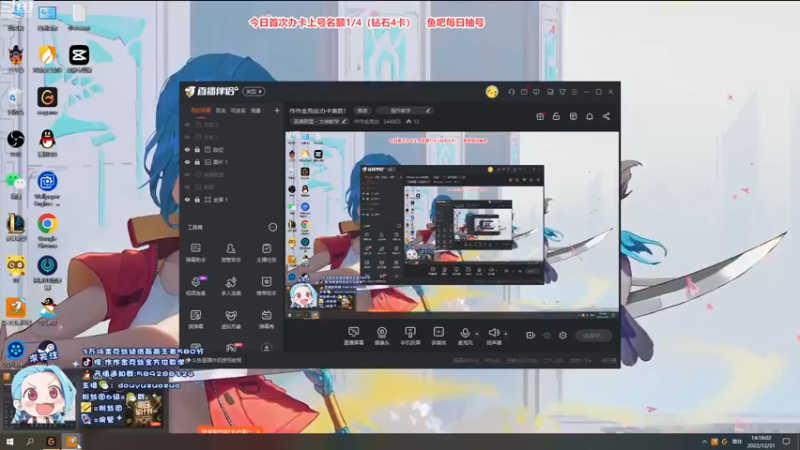Unlock the 段位 source lock

click(197, 149)
